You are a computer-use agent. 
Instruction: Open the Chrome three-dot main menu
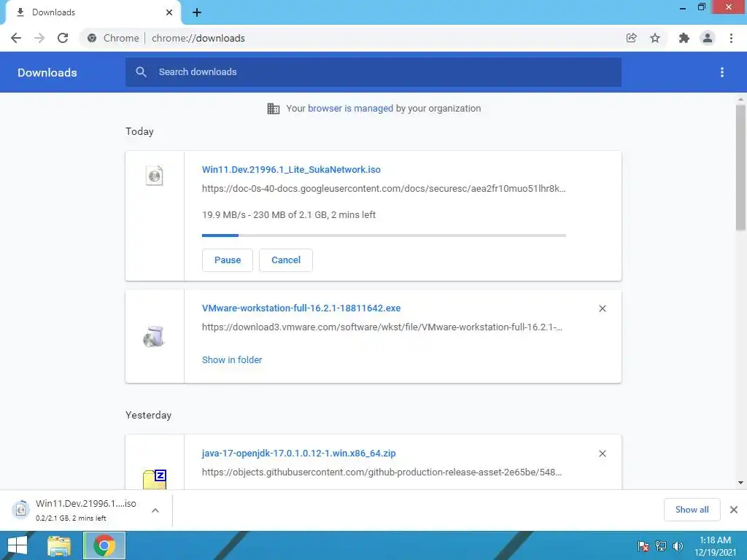pos(731,38)
